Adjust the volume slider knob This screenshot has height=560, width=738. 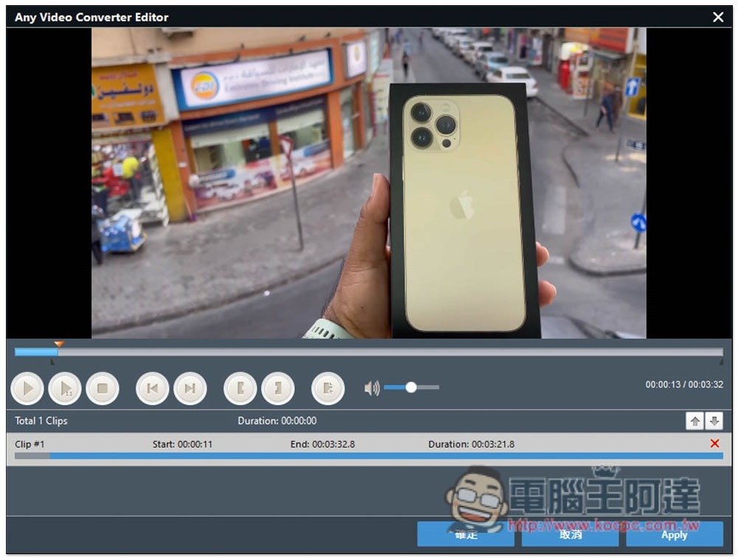tap(411, 387)
